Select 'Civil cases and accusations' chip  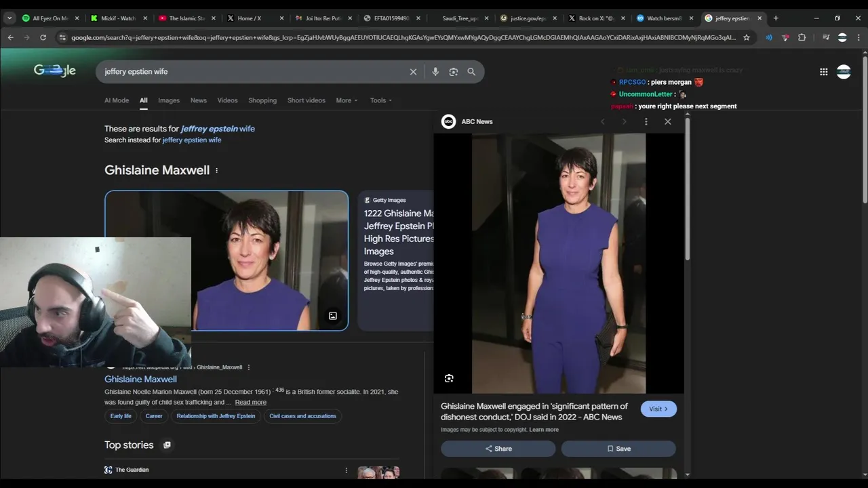[x=302, y=416]
